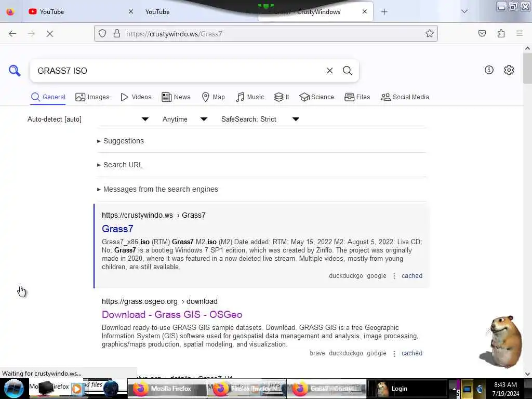The height and width of the screenshot is (399, 532).
Task: Switch to the first YouTube tab
Action: [79, 11]
